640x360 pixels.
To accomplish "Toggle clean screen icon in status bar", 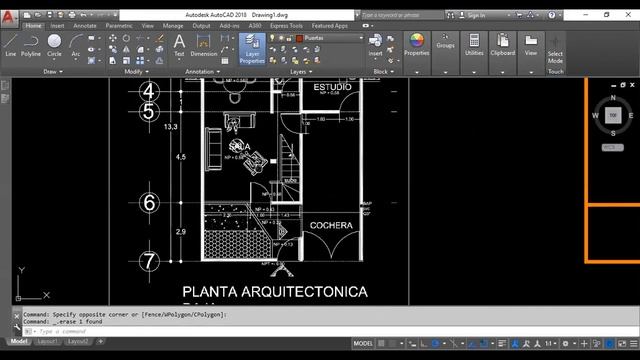I will (622, 344).
